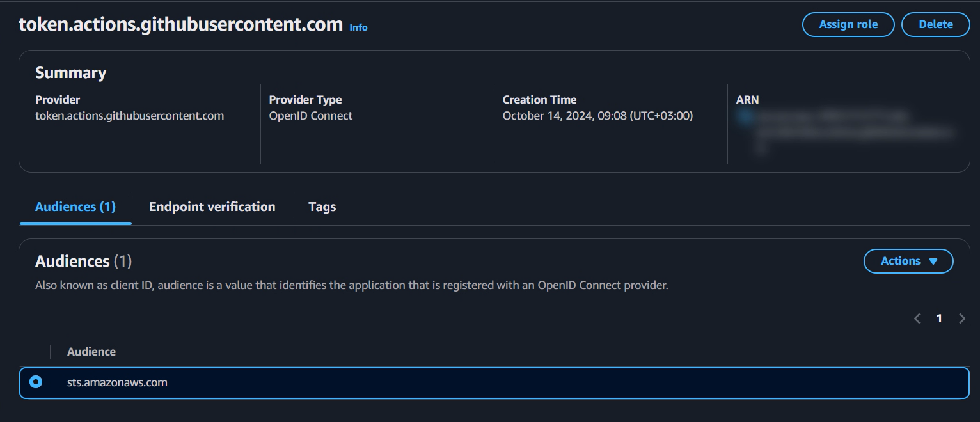Click the Summary heading
Viewport: 980px width, 422px height.
point(71,73)
